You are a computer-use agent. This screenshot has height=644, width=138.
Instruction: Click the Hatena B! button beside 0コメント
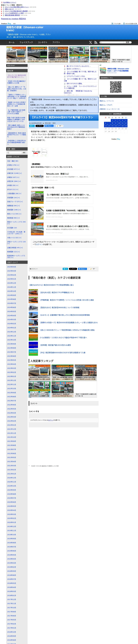(65, 269)
